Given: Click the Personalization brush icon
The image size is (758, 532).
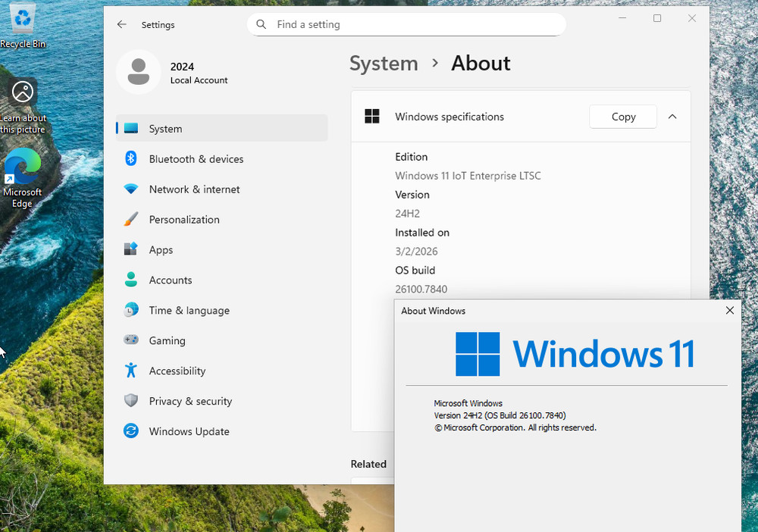Looking at the screenshot, I should pyautogui.click(x=132, y=220).
